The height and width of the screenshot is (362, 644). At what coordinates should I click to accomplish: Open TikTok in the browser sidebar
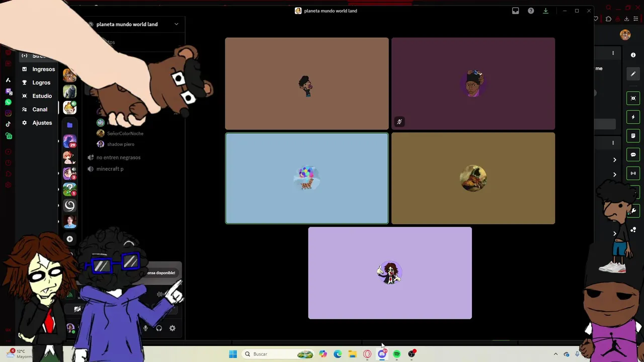click(8, 124)
